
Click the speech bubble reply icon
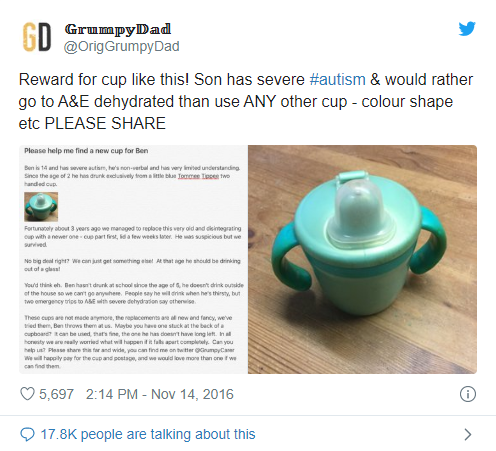27,434
